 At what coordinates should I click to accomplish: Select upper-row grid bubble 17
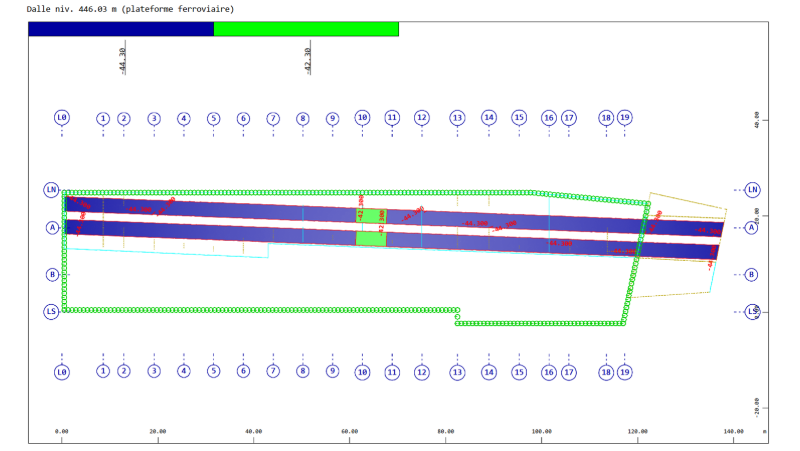569,118
